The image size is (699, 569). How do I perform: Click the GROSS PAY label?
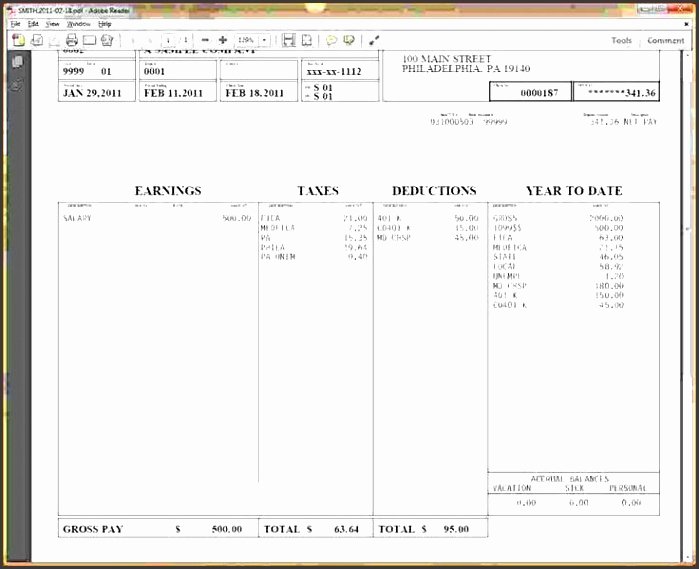[93, 529]
